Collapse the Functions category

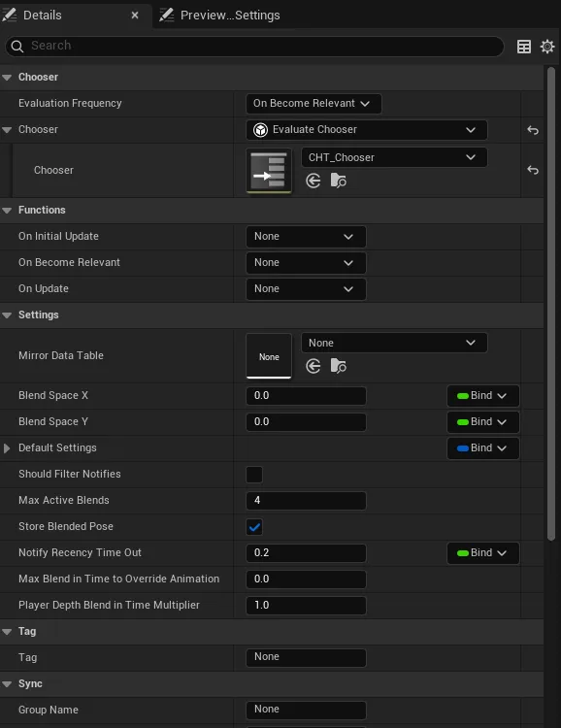coord(7,211)
